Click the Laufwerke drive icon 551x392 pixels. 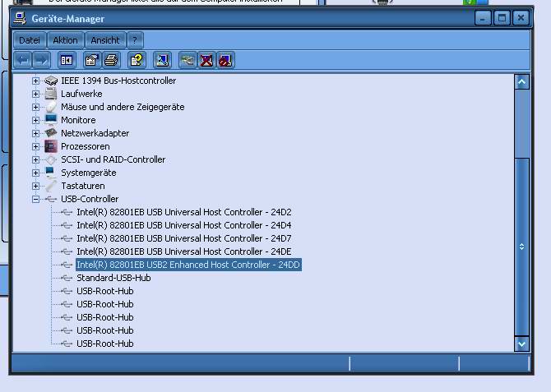point(51,94)
